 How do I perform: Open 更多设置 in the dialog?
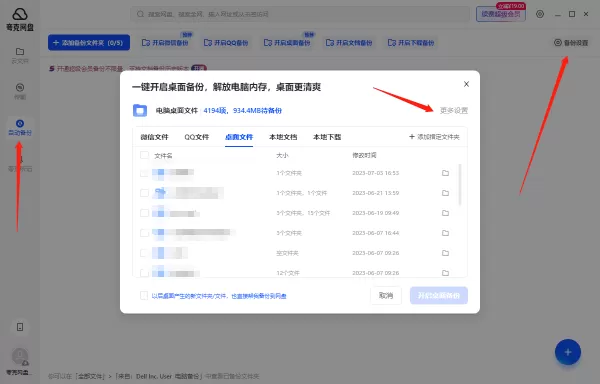pos(454,111)
